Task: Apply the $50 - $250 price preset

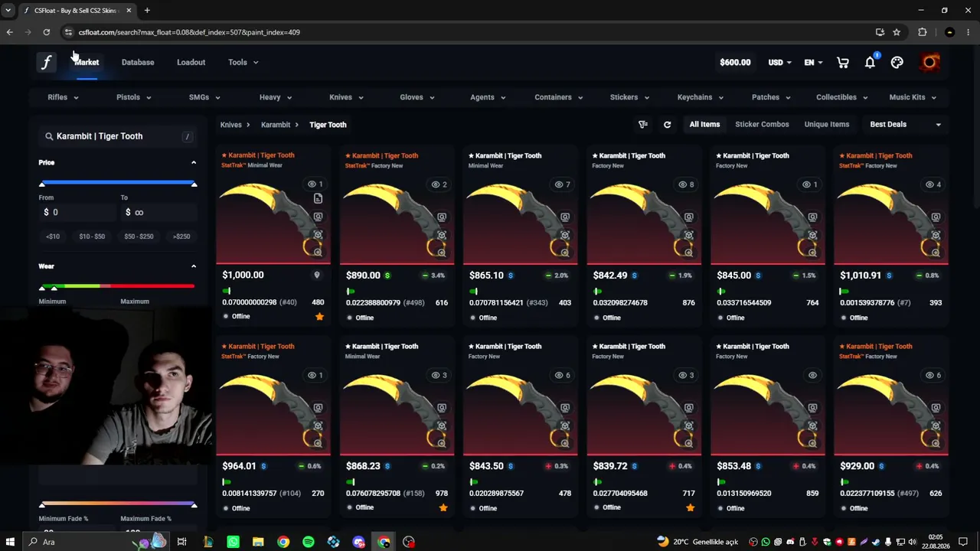Action: (139, 236)
